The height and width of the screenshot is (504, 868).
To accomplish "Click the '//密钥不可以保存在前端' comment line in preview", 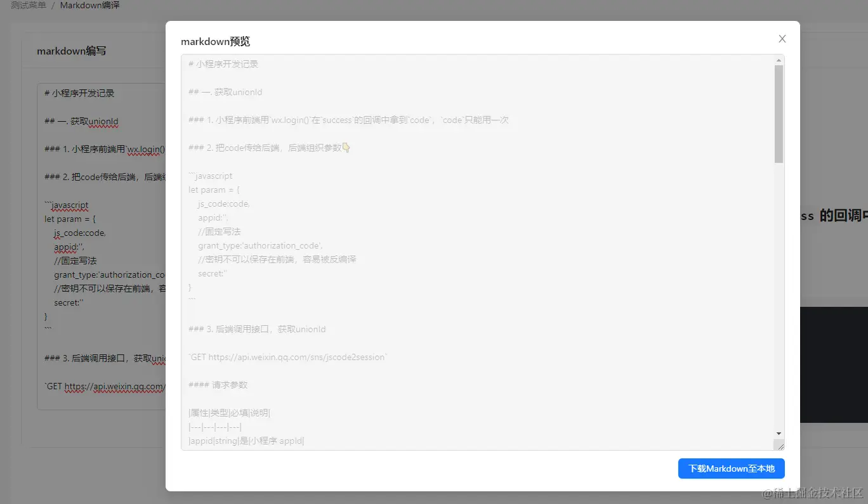I will click(277, 259).
